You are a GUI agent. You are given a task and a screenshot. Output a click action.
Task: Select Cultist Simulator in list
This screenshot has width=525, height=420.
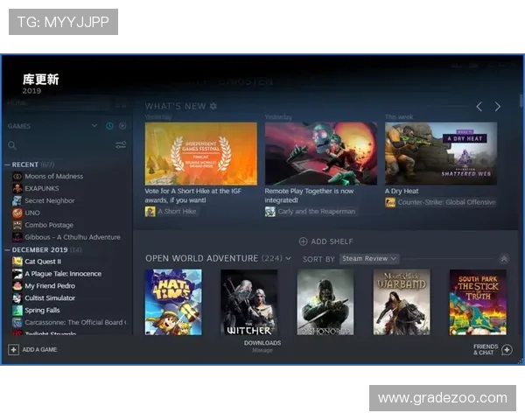[x=50, y=298]
